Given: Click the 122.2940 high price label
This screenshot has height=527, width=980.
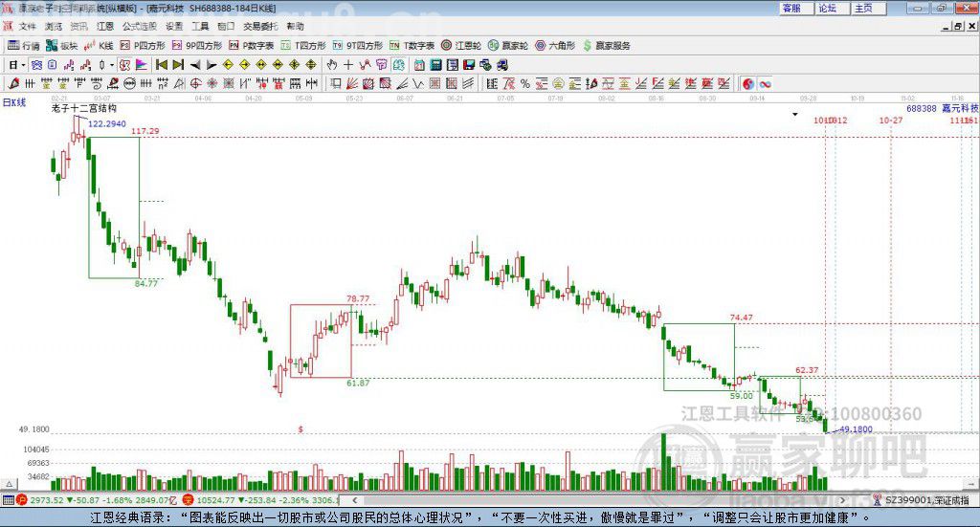Looking at the screenshot, I should 107,123.
